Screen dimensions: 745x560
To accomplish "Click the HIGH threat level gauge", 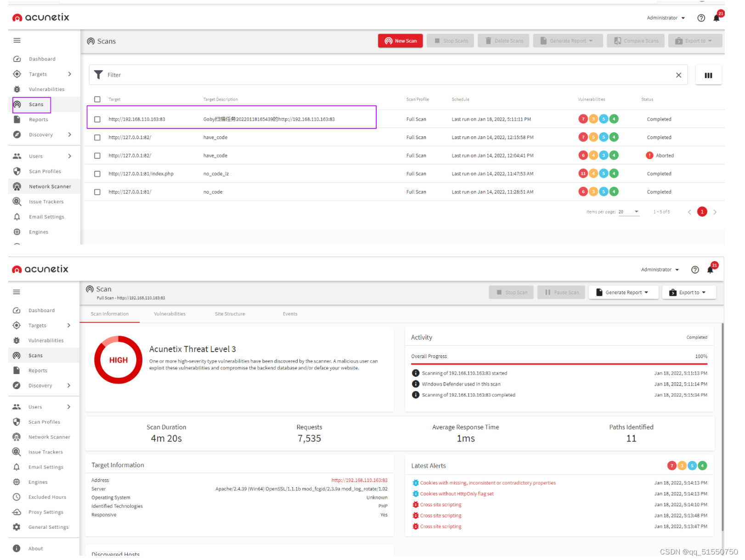I will 119,360.
